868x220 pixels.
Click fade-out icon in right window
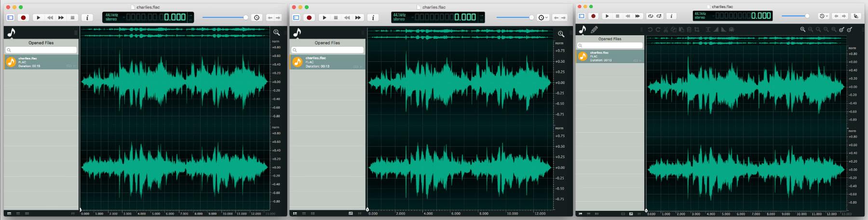pyautogui.click(x=724, y=29)
